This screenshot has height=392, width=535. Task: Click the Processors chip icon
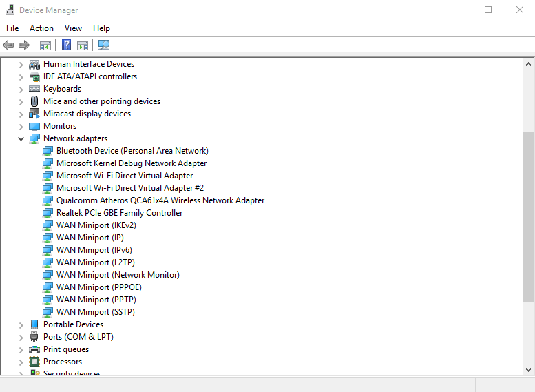tap(34, 362)
